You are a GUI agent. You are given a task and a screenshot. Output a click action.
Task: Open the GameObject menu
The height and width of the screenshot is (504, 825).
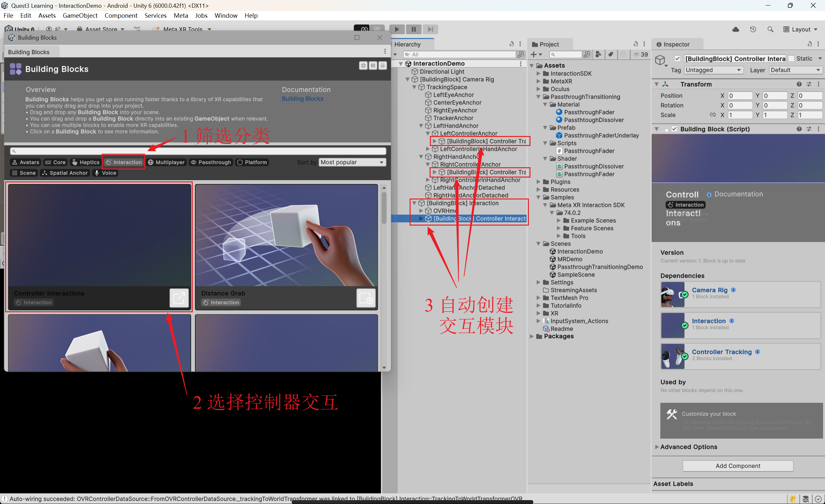click(80, 15)
